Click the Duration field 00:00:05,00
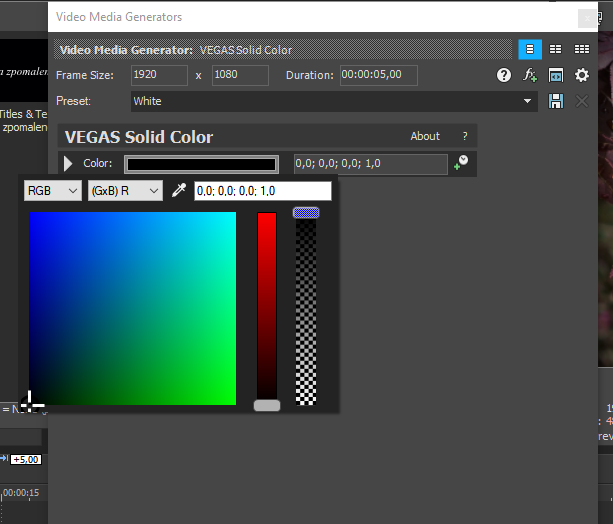This screenshot has height=524, width=613. click(x=378, y=75)
